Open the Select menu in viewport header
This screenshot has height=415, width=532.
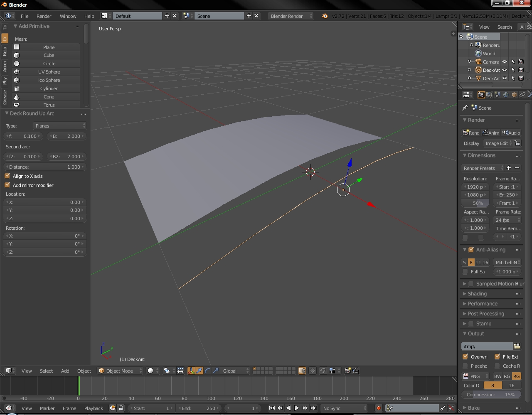46,371
